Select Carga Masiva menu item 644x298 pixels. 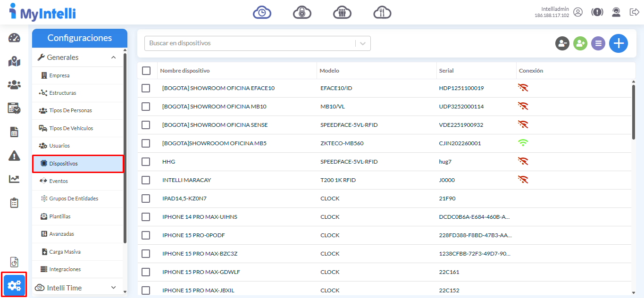pos(65,252)
